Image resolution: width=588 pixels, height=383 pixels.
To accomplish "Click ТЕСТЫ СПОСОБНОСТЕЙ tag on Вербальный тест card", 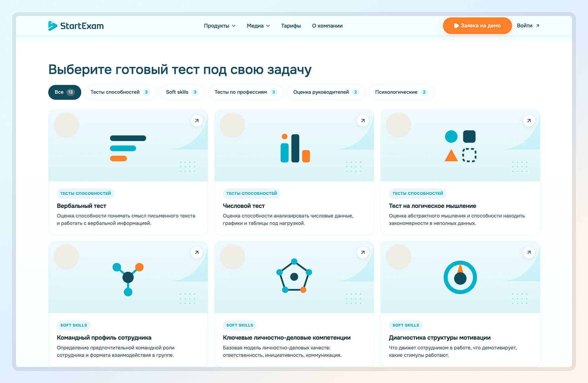I will [86, 194].
